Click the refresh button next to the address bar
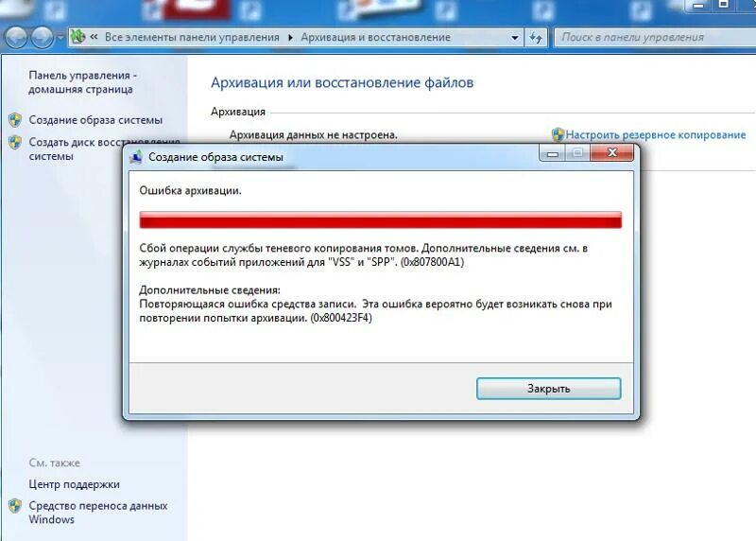The height and width of the screenshot is (541, 756). click(536, 38)
